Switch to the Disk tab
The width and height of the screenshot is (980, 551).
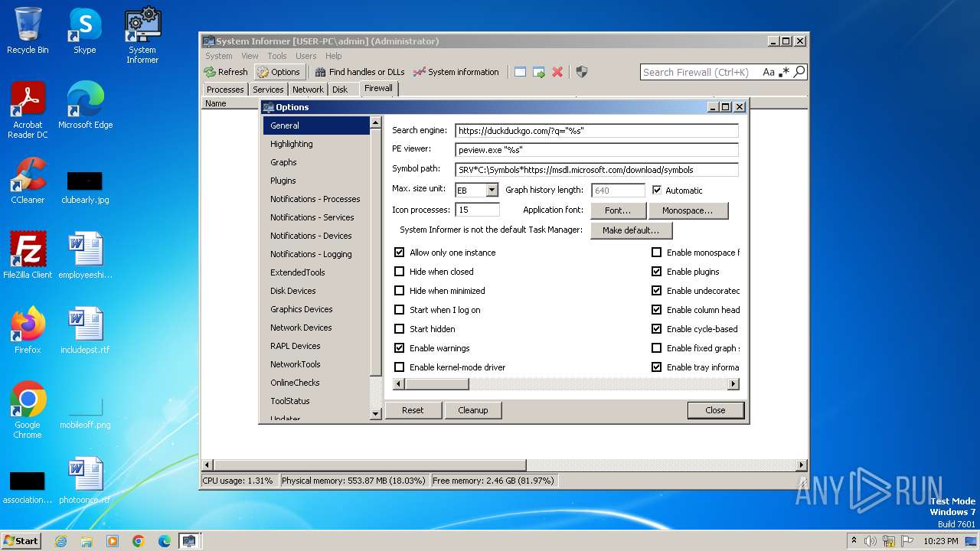(340, 90)
